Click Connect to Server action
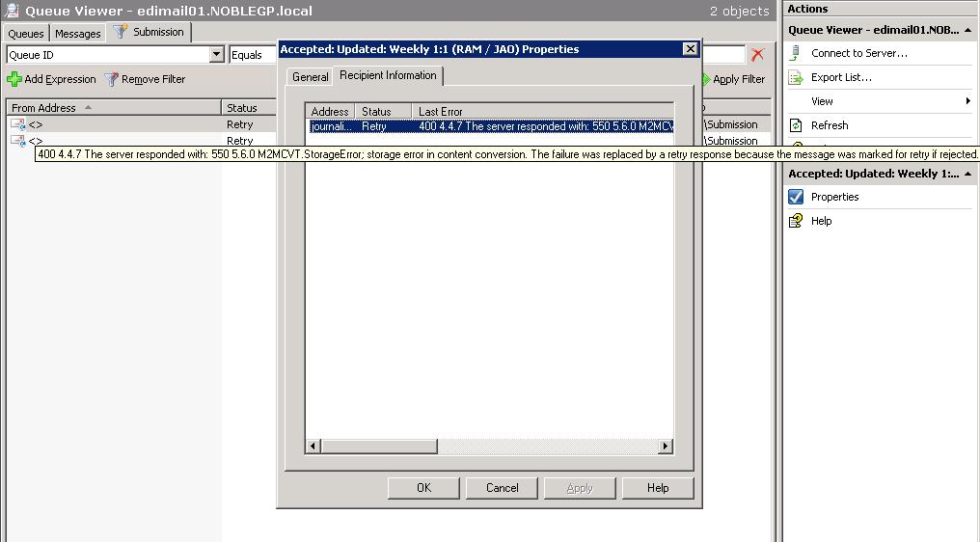980x542 pixels. (x=859, y=53)
